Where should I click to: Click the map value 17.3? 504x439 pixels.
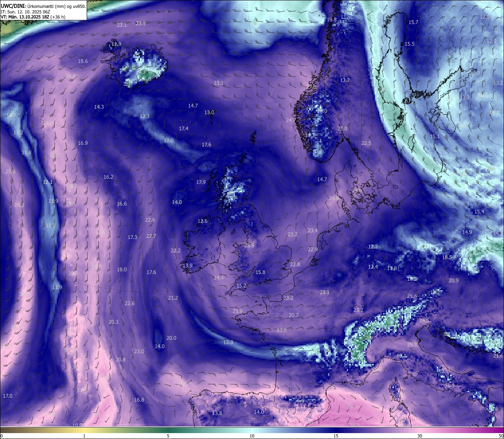click(132, 237)
